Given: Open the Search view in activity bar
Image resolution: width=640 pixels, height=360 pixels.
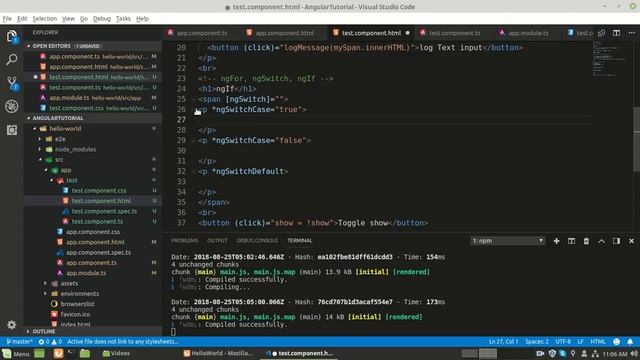Looking at the screenshot, I should (x=12, y=60).
